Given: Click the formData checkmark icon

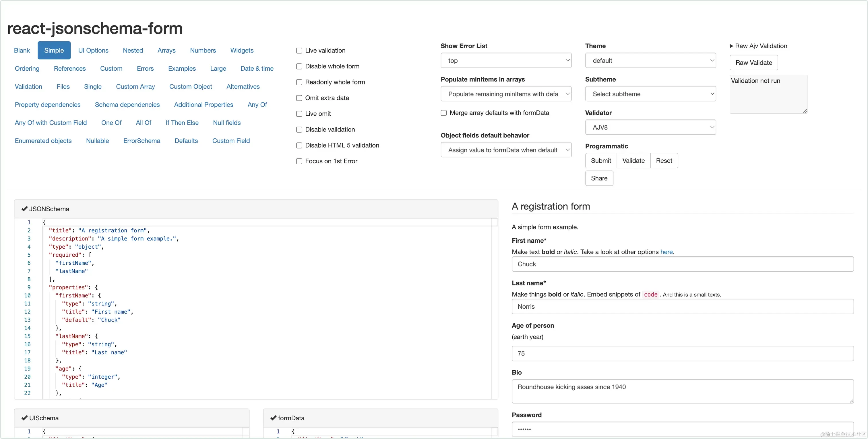Looking at the screenshot, I should click(273, 418).
